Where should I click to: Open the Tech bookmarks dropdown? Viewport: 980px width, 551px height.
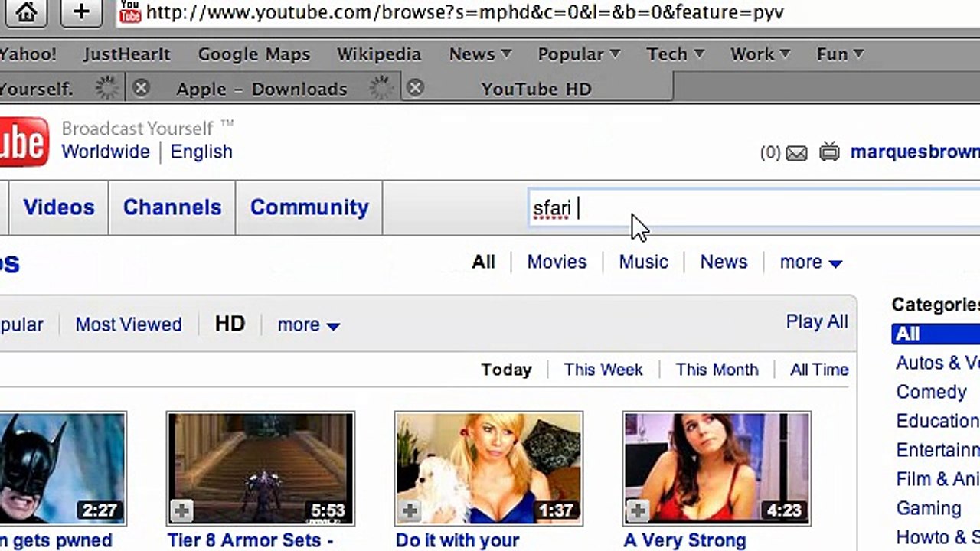(x=675, y=54)
